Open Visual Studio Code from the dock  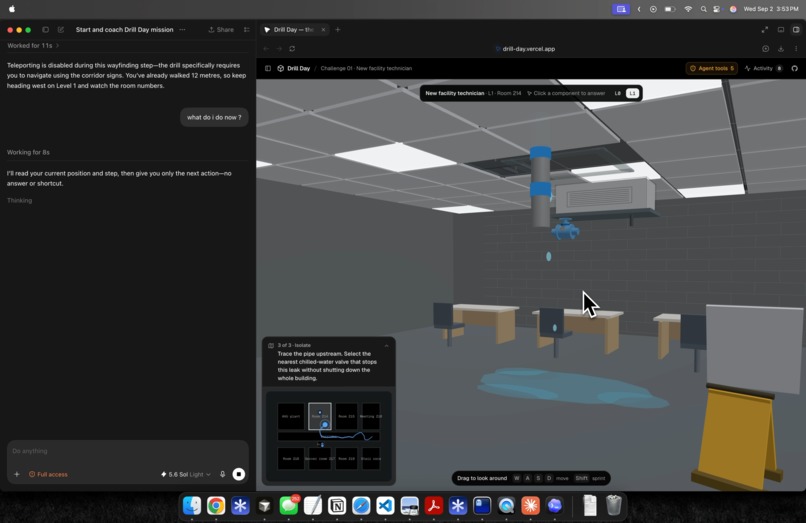tap(385, 506)
